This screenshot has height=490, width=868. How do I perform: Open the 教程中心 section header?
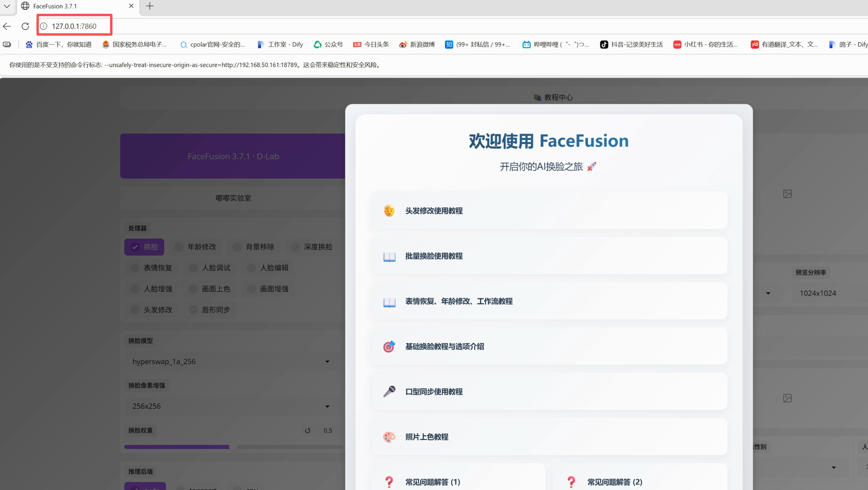(553, 98)
